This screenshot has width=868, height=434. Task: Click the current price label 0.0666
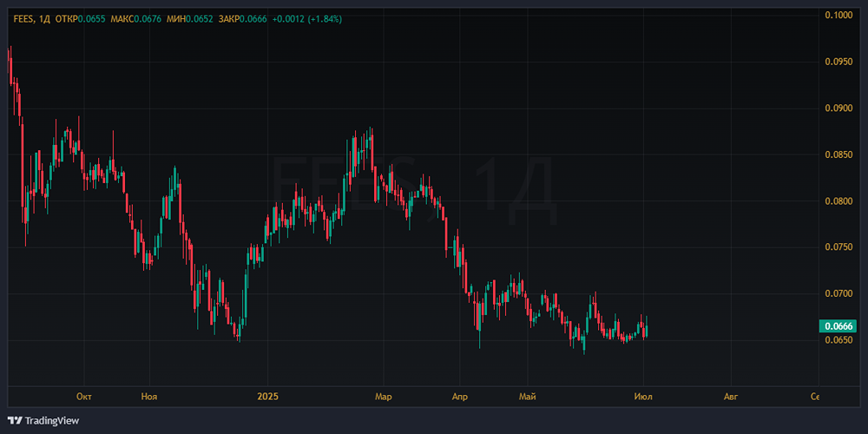(837, 326)
